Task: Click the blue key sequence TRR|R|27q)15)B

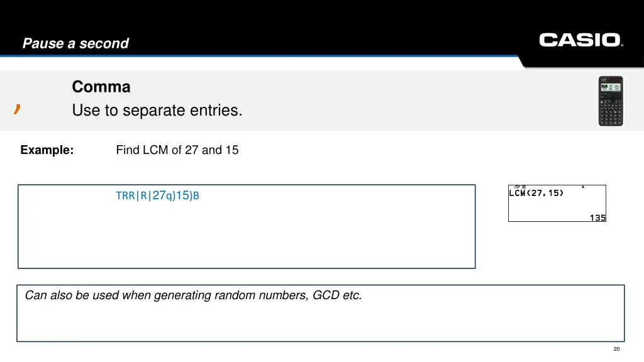Action: tap(157, 195)
